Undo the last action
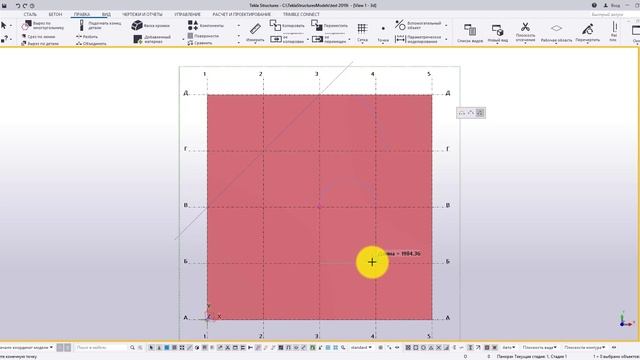640x360 pixels. point(18,6)
